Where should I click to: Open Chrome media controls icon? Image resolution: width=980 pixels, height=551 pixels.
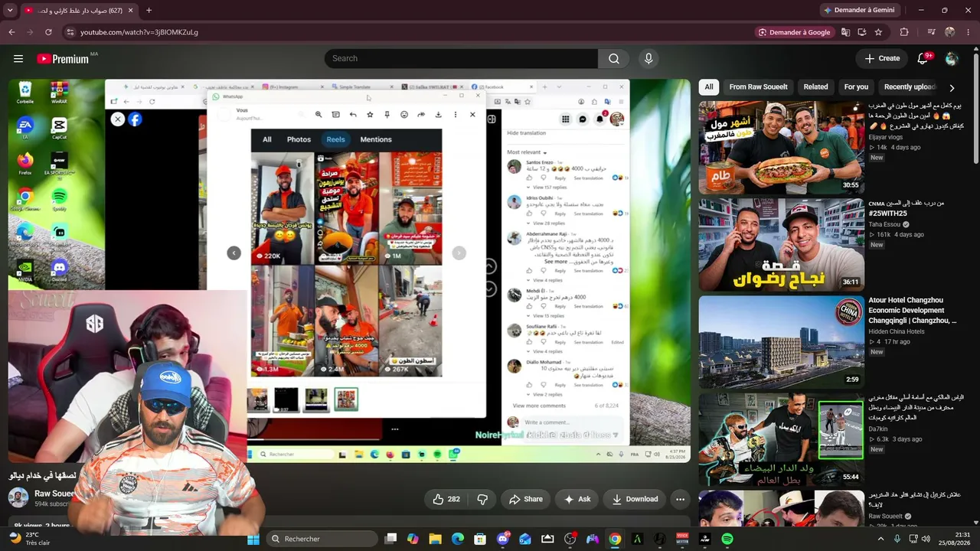pos(931,32)
